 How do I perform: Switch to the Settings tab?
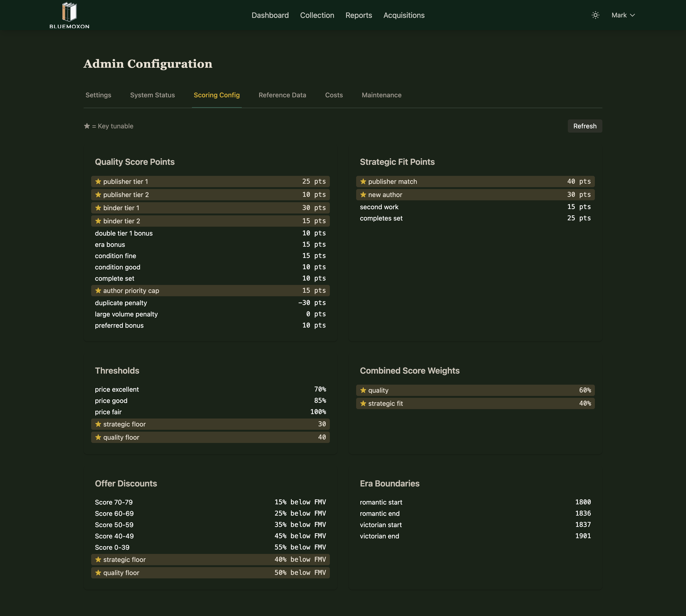(x=98, y=95)
